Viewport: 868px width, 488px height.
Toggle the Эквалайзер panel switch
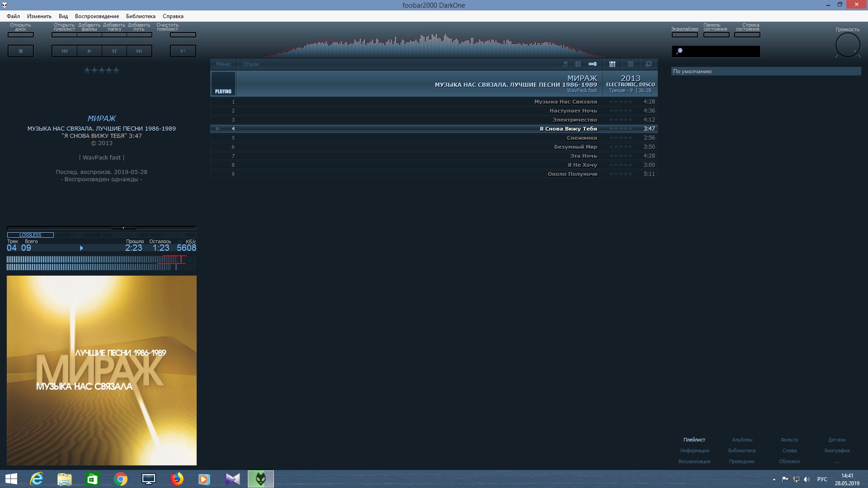[684, 35]
